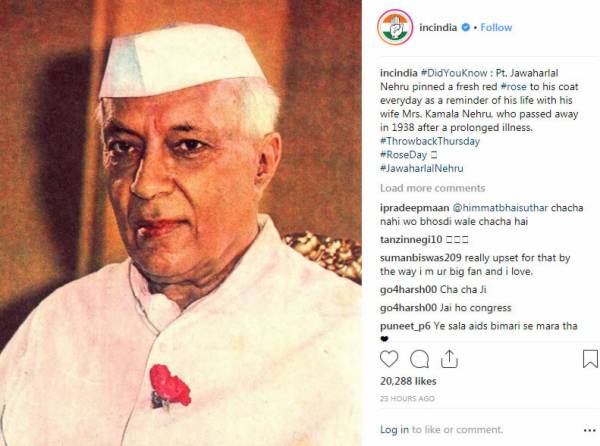Follow the incindia account
The image size is (600, 446).
pyautogui.click(x=496, y=28)
